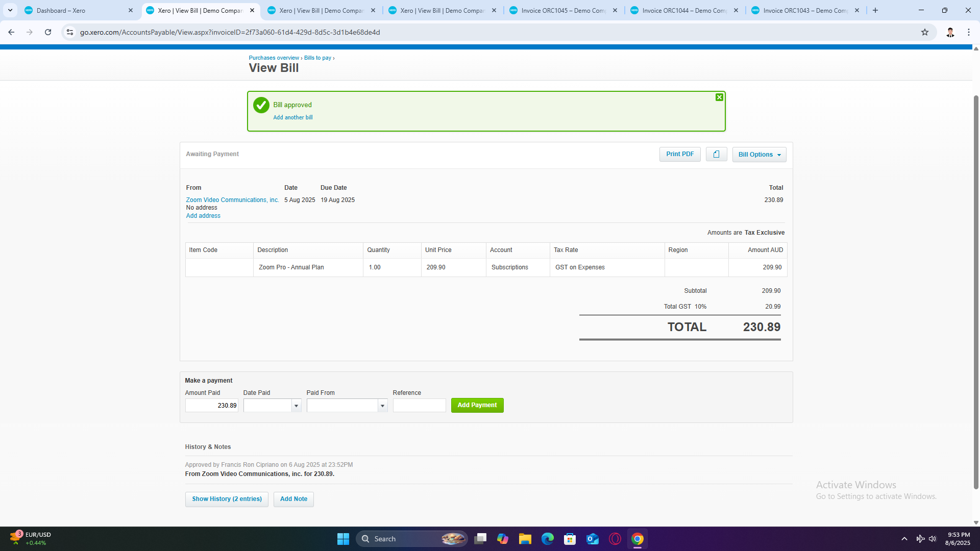Click the address bar URL
The image size is (980, 551).
[x=230, y=32]
